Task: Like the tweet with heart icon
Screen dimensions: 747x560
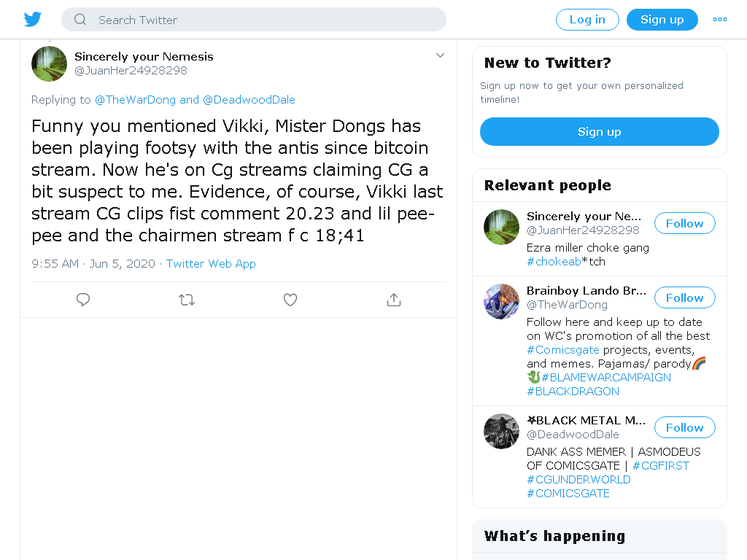Action: pos(290,300)
